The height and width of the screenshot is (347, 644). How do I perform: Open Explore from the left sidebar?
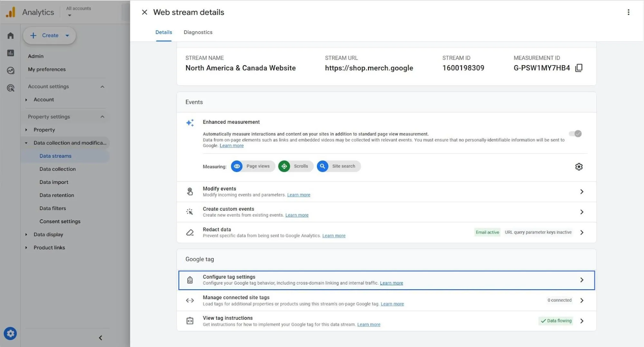[10, 70]
